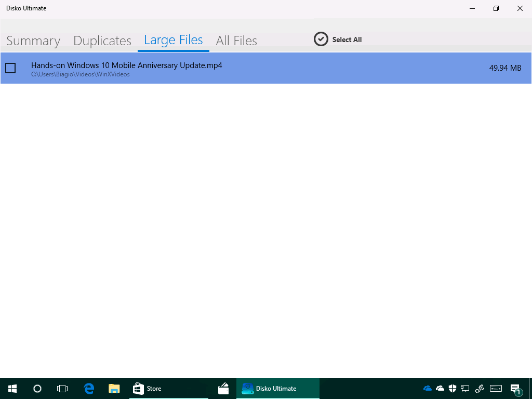Screen dimensions: 532x399
Task: Switch to the Summary tab
Action: click(33, 41)
